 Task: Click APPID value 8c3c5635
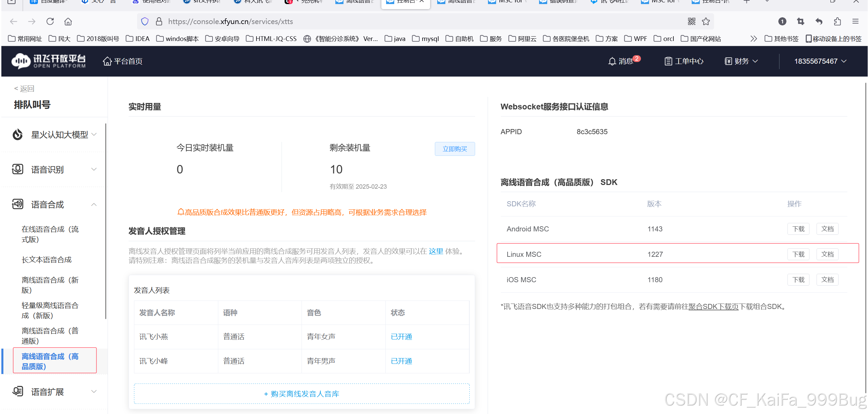pos(592,132)
